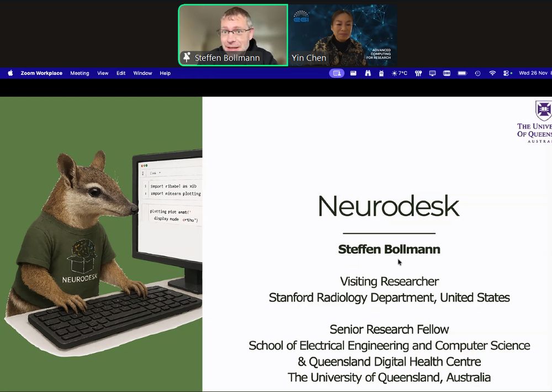The height and width of the screenshot is (392, 552).
Task: Open the Edit menu
Action: (121, 73)
